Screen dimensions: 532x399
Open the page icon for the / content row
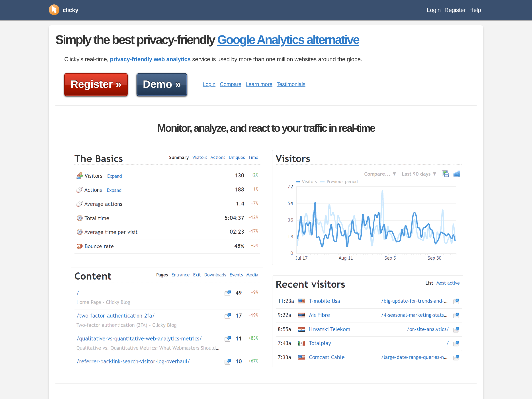228,293
